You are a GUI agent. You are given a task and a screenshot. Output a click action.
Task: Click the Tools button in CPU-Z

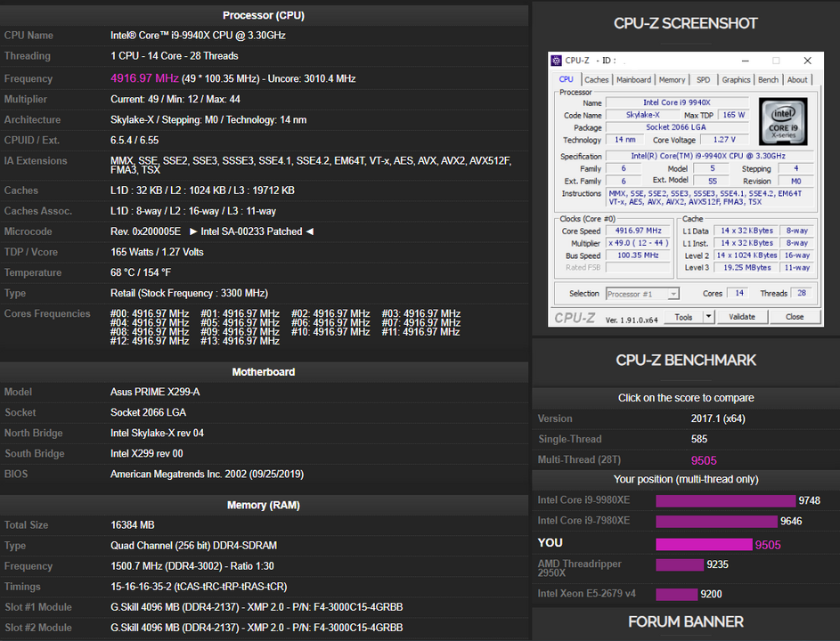coord(683,317)
